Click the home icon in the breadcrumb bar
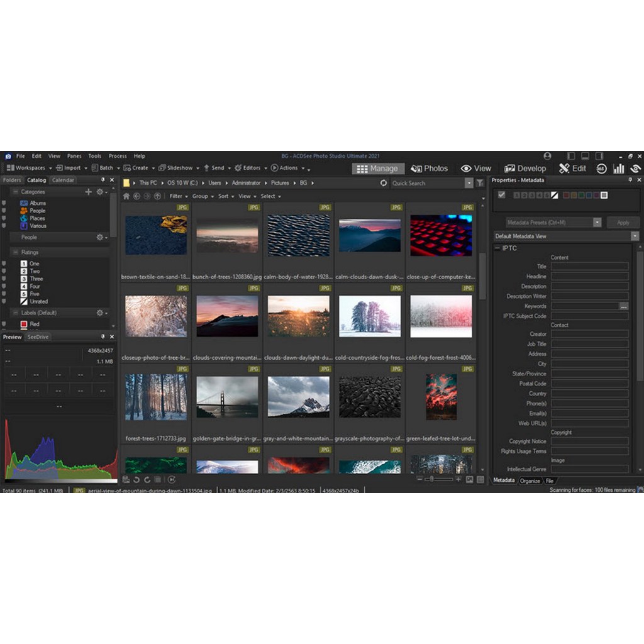Screen dimensions: 644x644 coord(126,196)
